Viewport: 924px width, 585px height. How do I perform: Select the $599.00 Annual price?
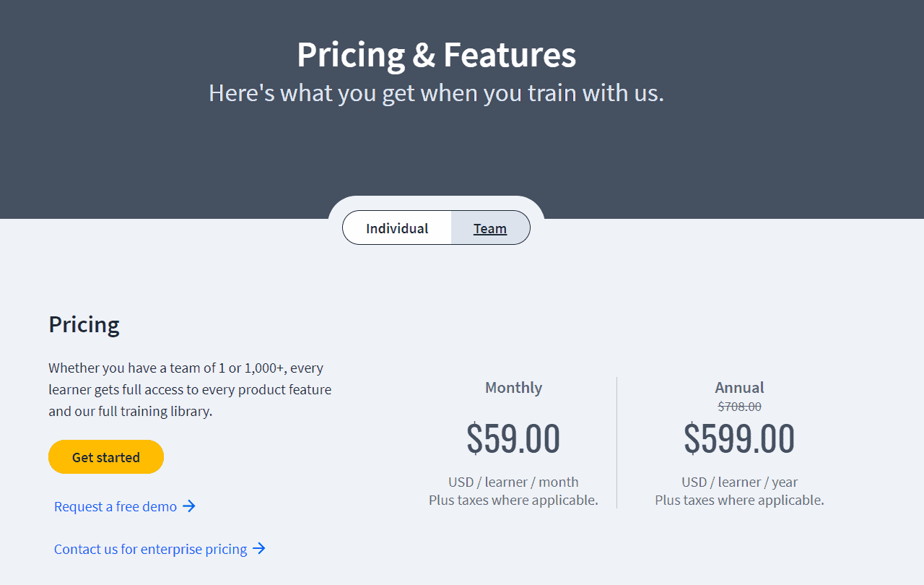click(739, 438)
